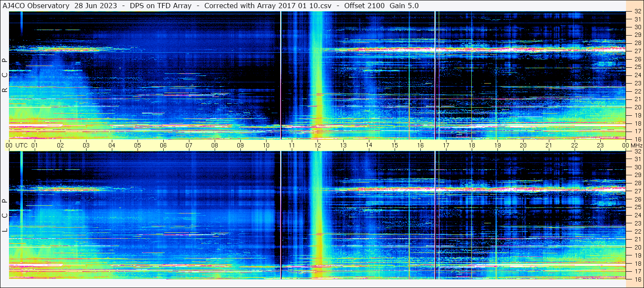This screenshot has height=288, width=644.
Task: Select hour marker "03" on UTC axis
Action: pyautogui.click(x=86, y=145)
